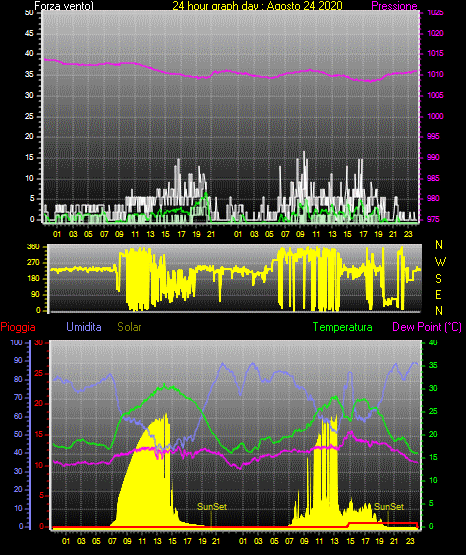Screen dimensions: 466x555
Task: Click first SunSet marker on solar chart
Action: click(x=212, y=507)
